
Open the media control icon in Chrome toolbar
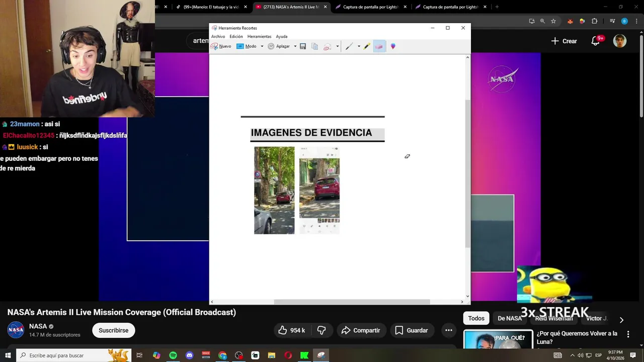[612, 21]
